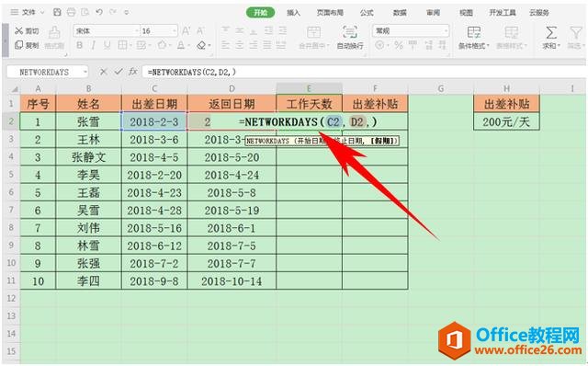Screen dimensions: 588x366
Task: Click the Σ sum button
Action: click(x=551, y=33)
